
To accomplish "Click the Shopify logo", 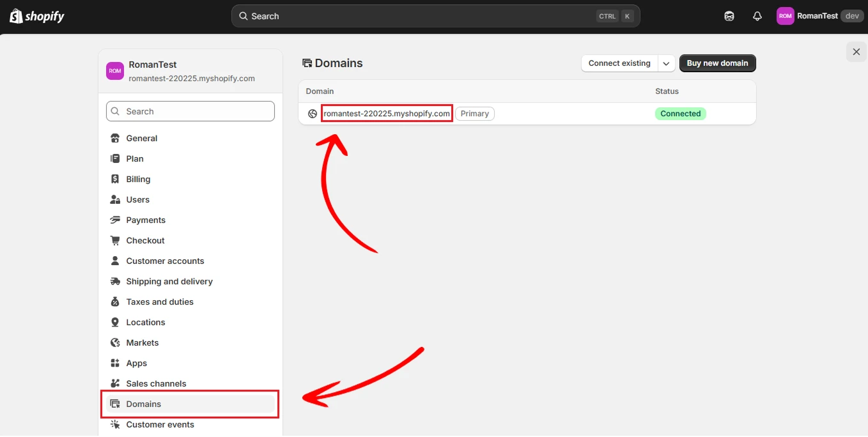I will point(37,16).
